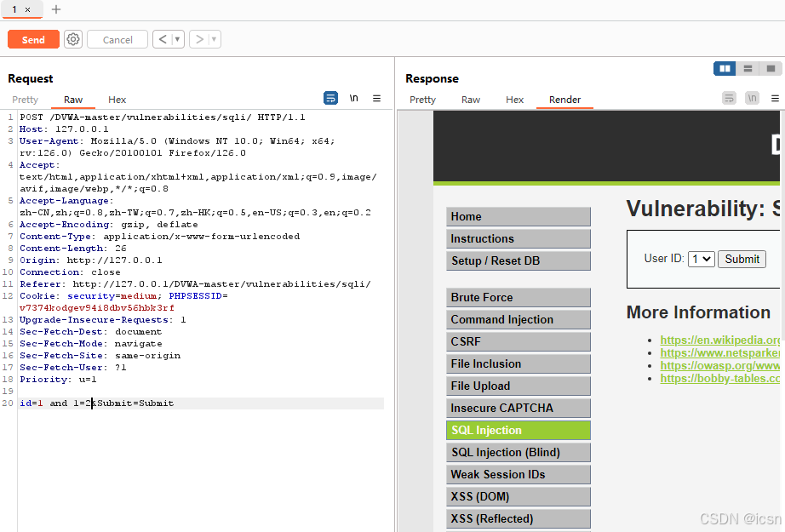The width and height of the screenshot is (785, 532).
Task: Go forward to next request in history
Action: 198,39
